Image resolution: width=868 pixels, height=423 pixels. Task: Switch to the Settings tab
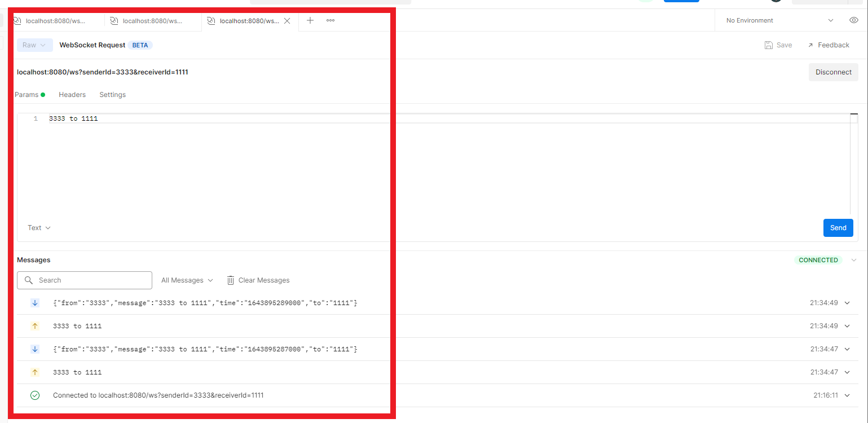coord(112,95)
